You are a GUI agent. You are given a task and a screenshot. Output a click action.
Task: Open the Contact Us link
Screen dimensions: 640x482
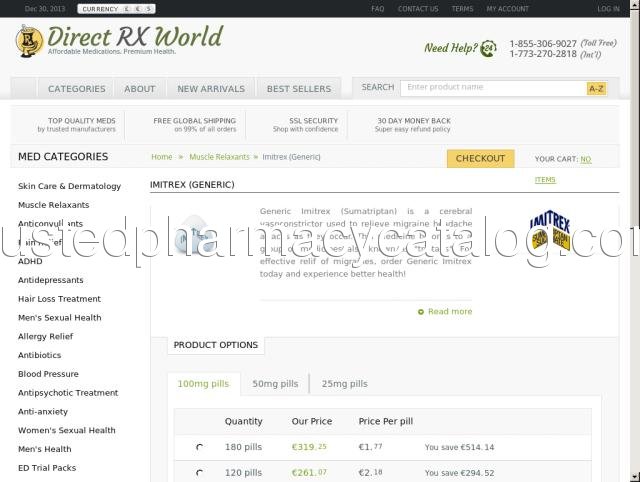[x=418, y=9]
